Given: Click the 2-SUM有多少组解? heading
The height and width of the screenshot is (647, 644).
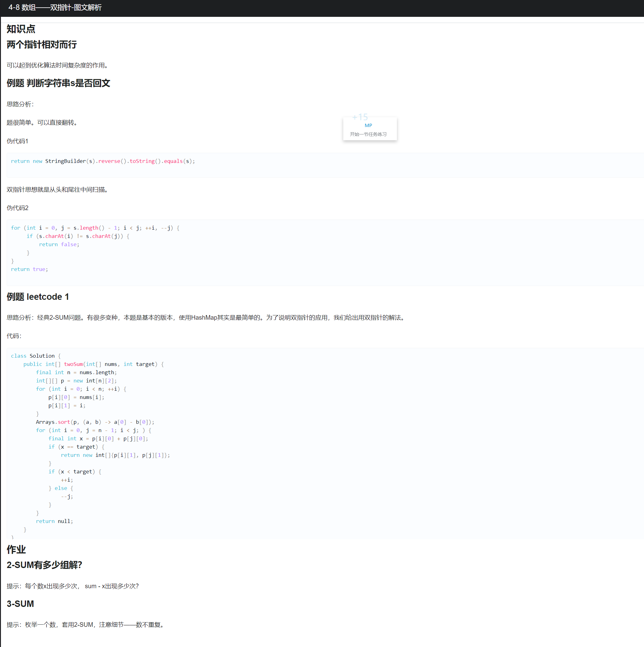Looking at the screenshot, I should (x=44, y=565).
